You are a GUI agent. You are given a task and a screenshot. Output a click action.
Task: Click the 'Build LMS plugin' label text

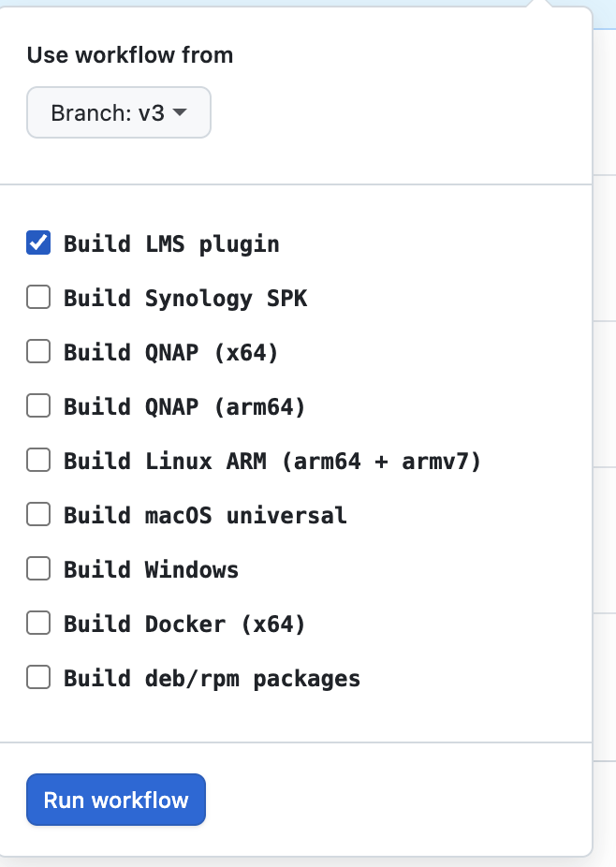point(171,244)
